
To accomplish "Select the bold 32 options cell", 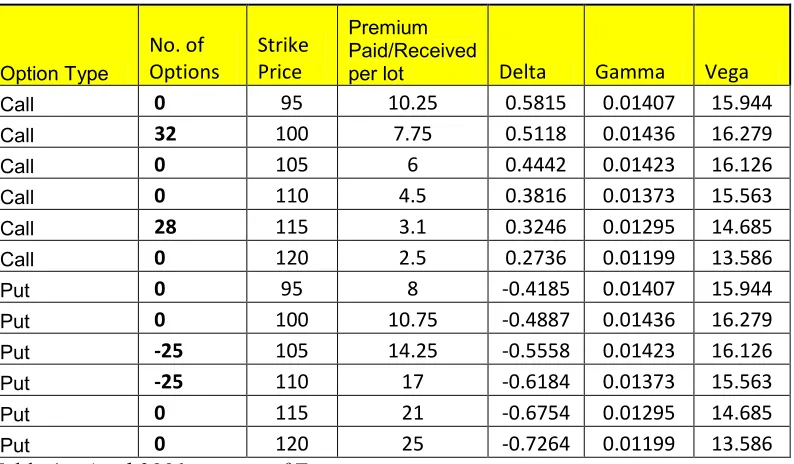I will pyautogui.click(x=192, y=133).
